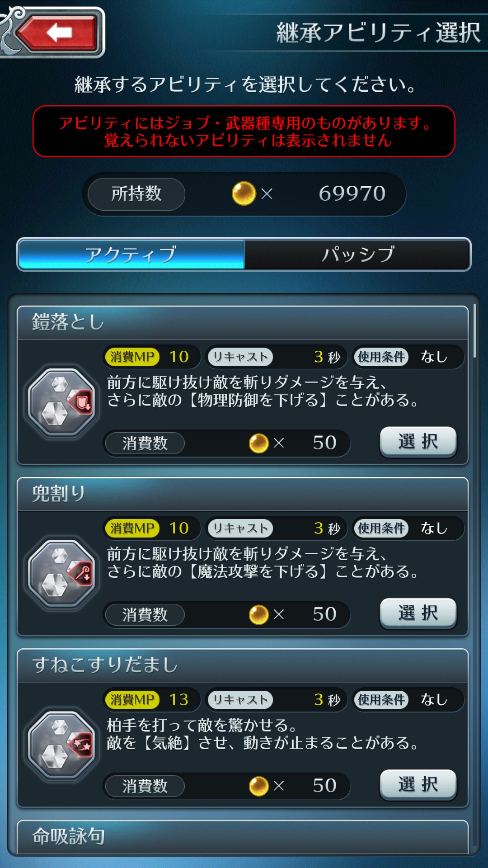Select the すねこすりだまし ability with 選択
Viewport: 488px width, 868px height.
(x=418, y=784)
